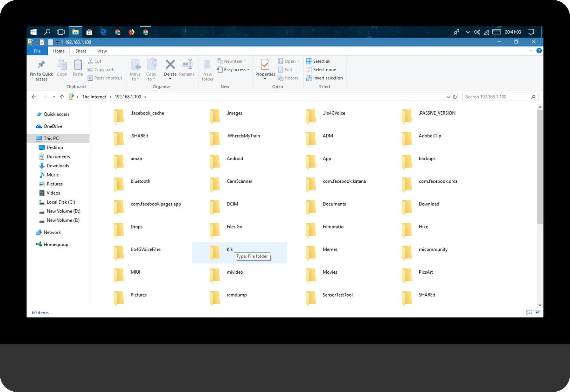
Task: Select Network in navigation pane
Action: click(52, 233)
